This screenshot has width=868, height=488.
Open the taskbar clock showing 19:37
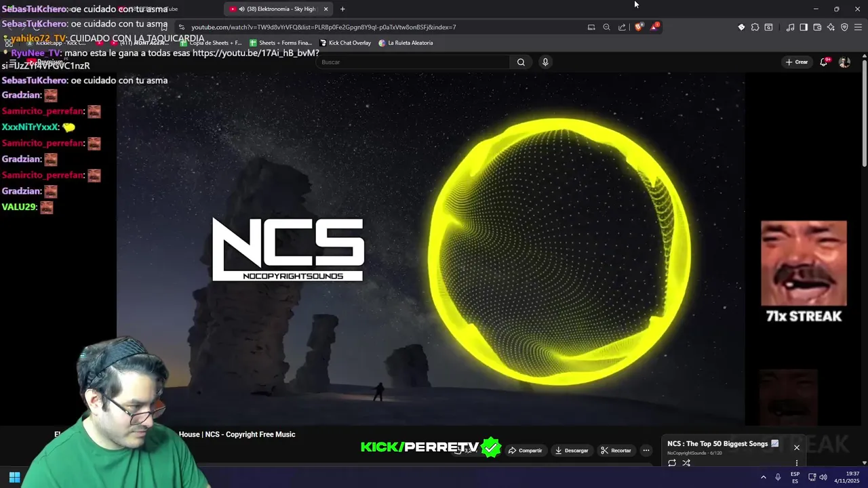[x=848, y=477]
